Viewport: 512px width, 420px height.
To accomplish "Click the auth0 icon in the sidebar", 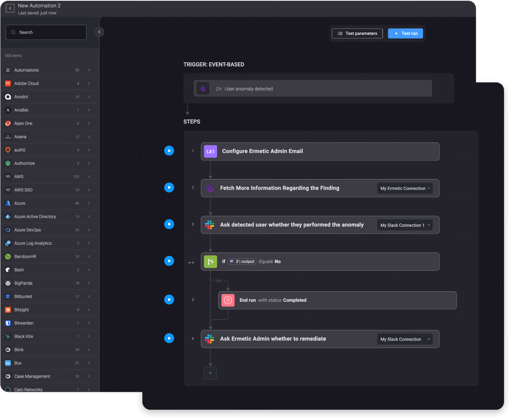I will point(8,150).
